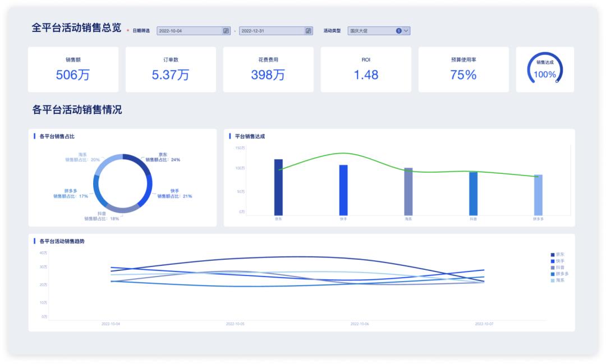Click the end date field 2022-12-31

[x=276, y=31]
